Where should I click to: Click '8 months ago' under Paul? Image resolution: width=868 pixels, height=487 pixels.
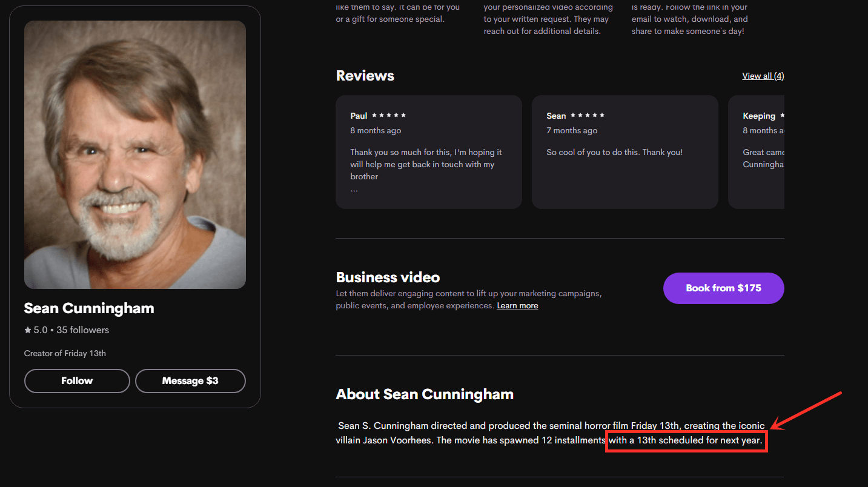click(376, 131)
